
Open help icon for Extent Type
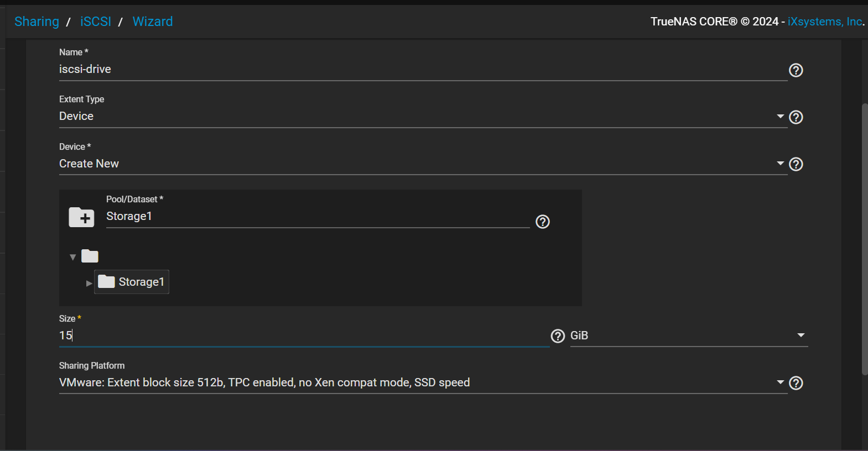[796, 117]
